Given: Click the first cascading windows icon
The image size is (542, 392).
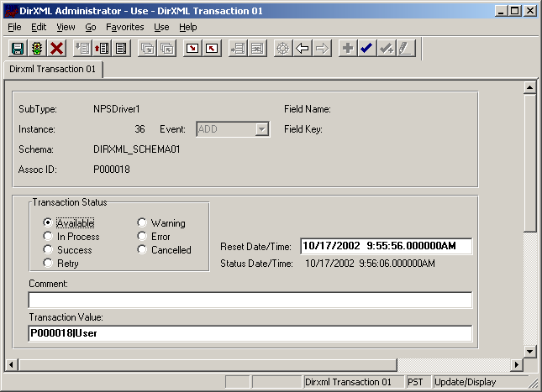Looking at the screenshot, I should pyautogui.click(x=148, y=49).
